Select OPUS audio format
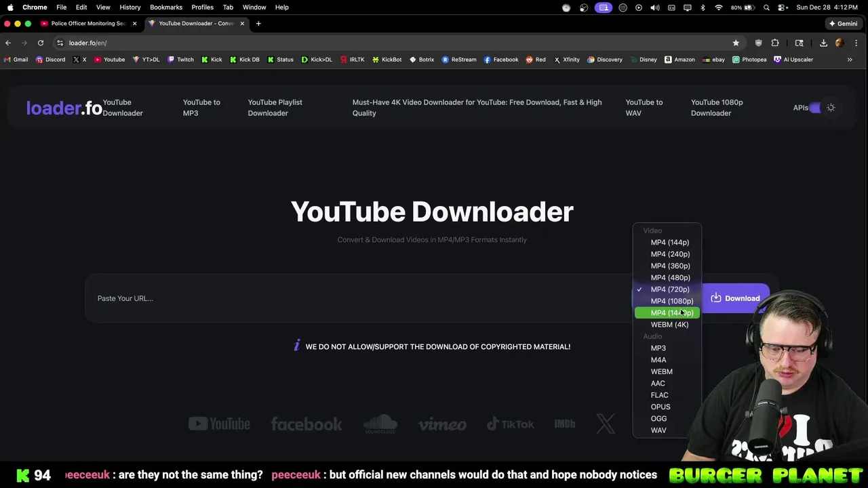The image size is (868, 488). point(667,407)
